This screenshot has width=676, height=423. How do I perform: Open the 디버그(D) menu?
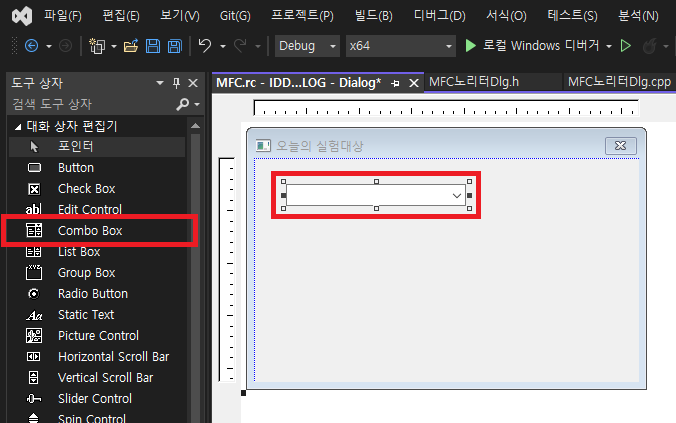(x=439, y=16)
